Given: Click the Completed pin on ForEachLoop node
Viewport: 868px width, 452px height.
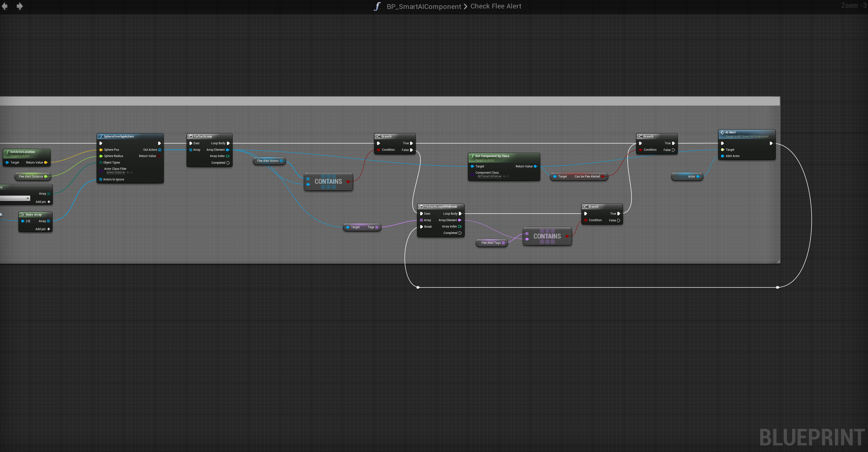Looking at the screenshot, I should tap(228, 163).
